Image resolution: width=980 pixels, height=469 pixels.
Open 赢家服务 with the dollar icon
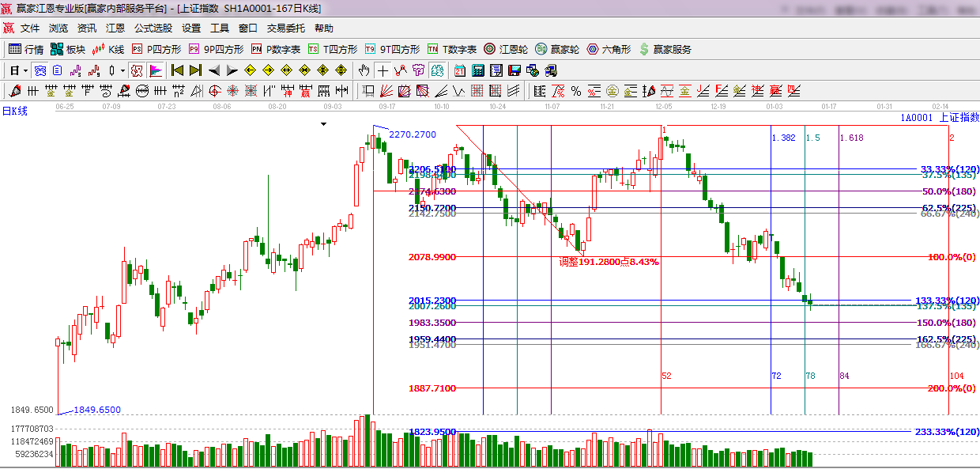pos(665,49)
